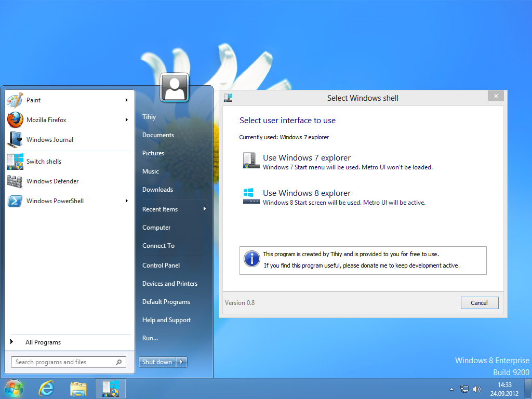Expand All Programs list
This screenshot has height=399, width=532.
[x=43, y=342]
